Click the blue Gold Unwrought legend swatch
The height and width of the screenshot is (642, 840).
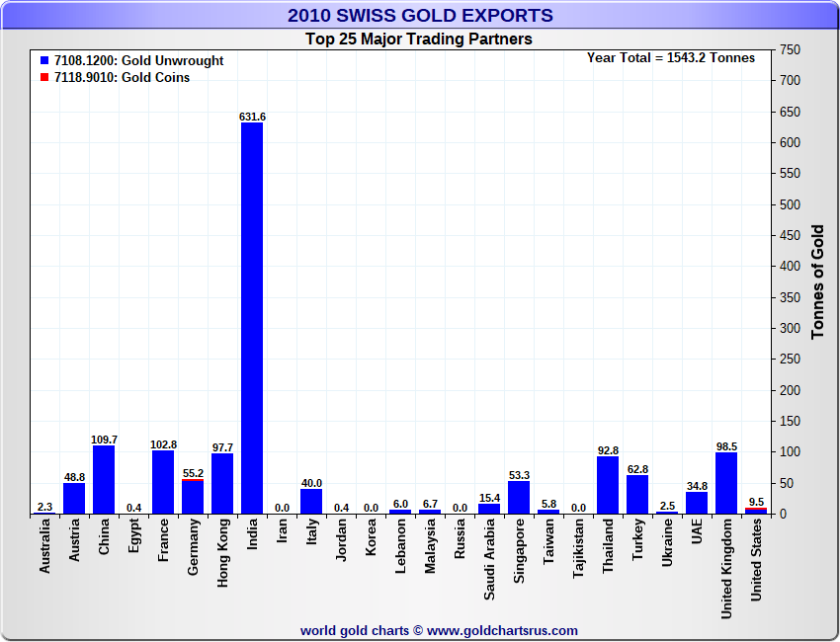44,60
